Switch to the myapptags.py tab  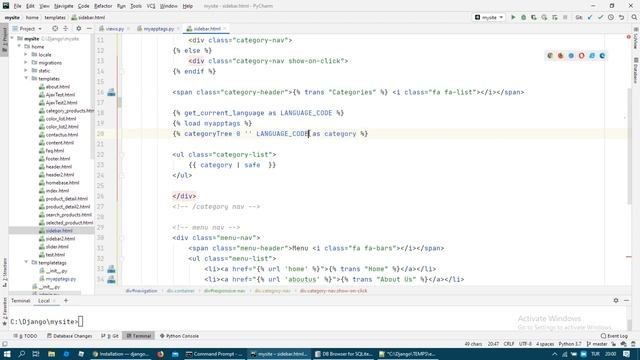point(158,29)
